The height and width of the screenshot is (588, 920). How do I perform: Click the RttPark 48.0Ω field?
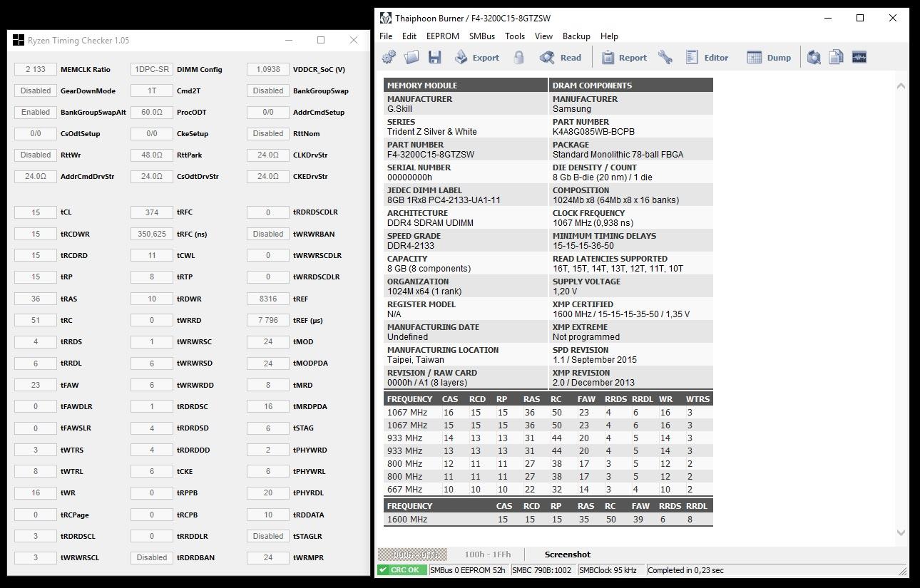152,155
